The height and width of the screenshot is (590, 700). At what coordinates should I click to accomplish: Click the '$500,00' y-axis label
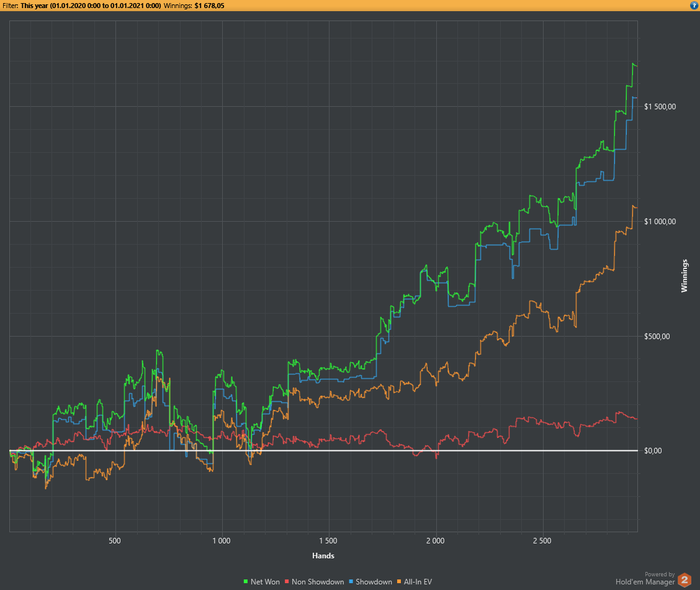click(x=657, y=337)
